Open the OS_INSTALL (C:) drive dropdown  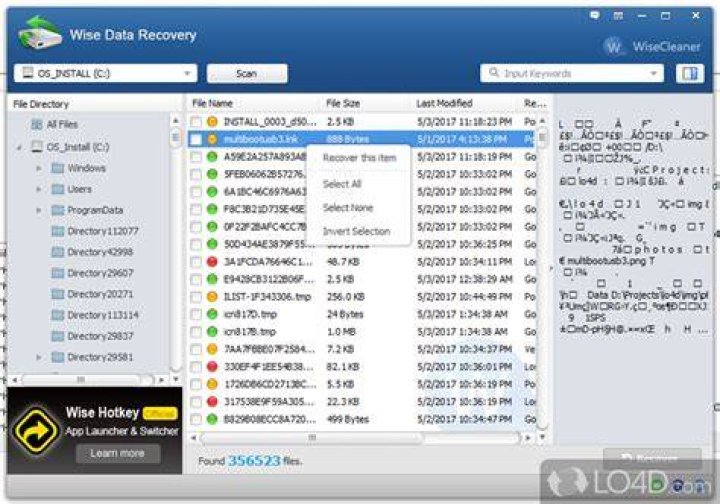187,73
